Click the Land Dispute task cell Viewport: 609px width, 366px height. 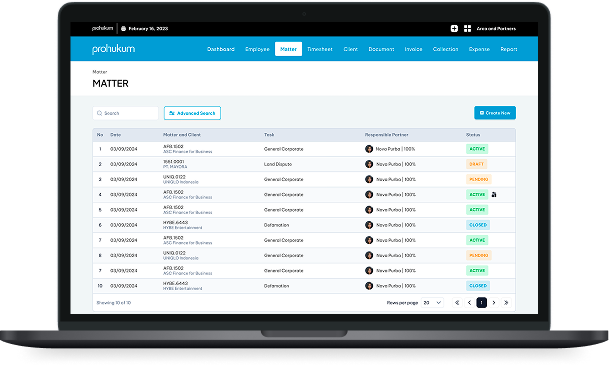278,164
